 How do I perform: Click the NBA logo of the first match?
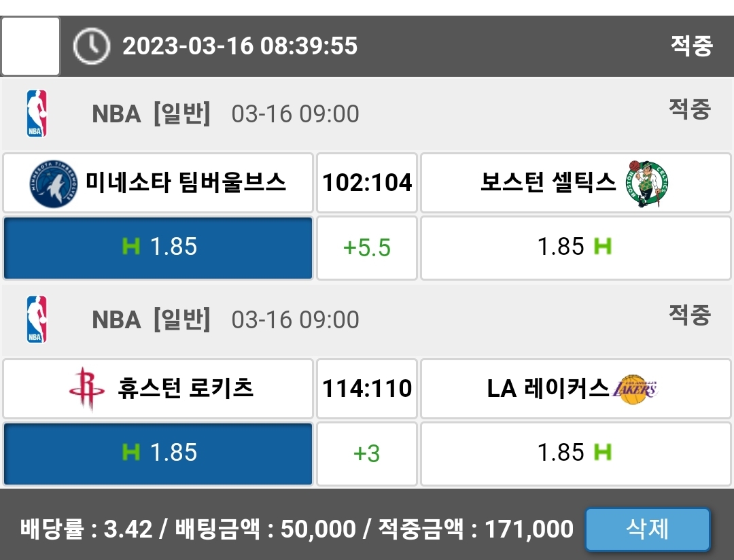click(37, 113)
